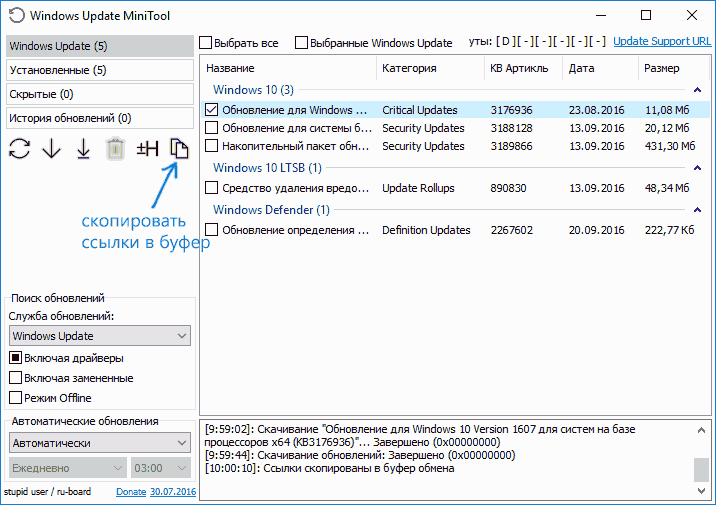
Task: Click the uninstall trash can icon
Action: click(x=116, y=149)
